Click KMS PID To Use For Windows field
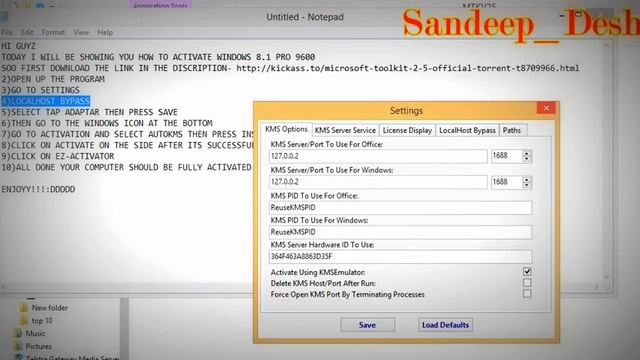 point(400,232)
